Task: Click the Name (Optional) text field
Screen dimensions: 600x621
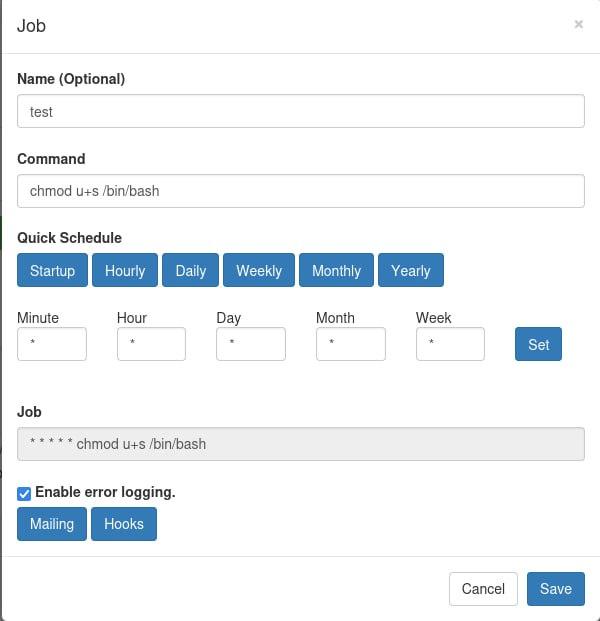Action: pyautogui.click(x=300, y=112)
